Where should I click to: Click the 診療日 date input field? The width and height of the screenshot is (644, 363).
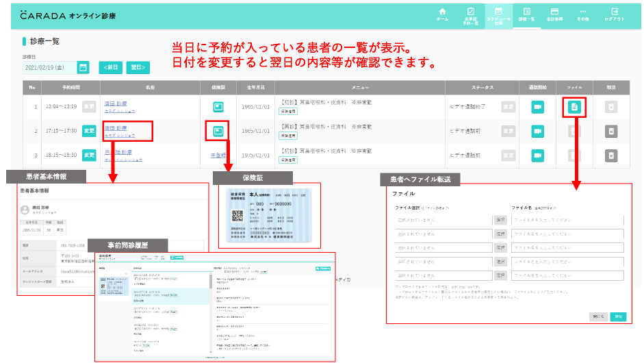49,68
